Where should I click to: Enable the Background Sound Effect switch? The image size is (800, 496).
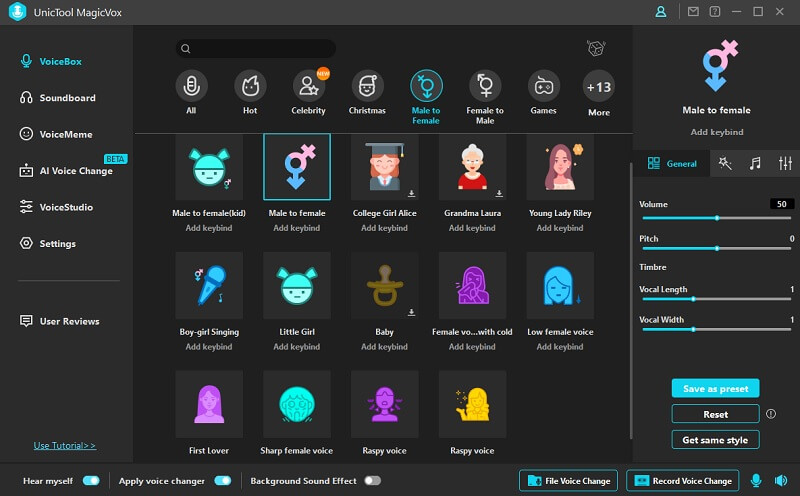372,481
